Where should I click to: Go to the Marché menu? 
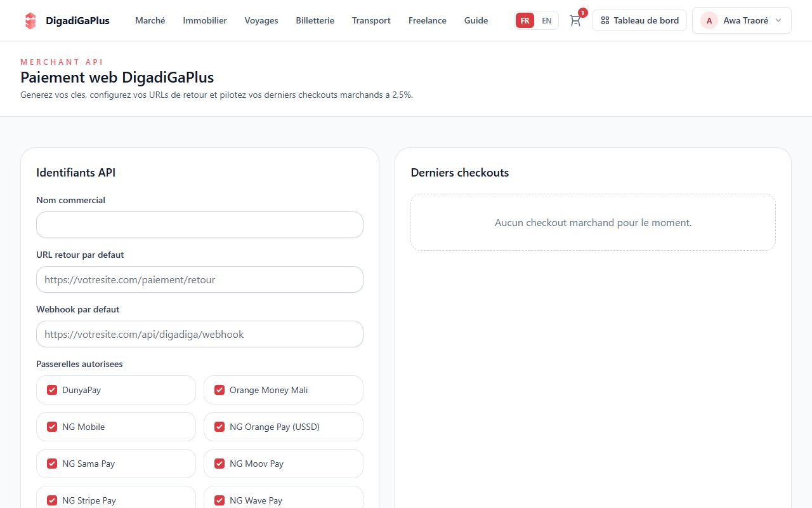pos(150,20)
